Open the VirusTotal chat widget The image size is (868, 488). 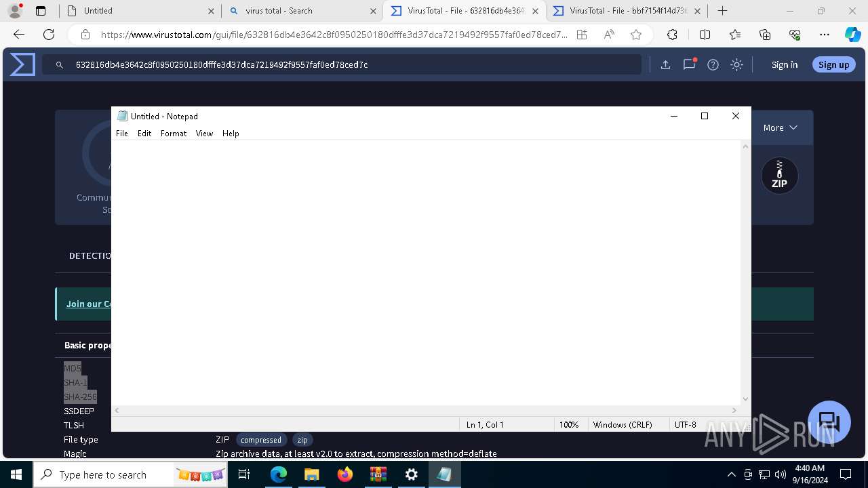829,422
